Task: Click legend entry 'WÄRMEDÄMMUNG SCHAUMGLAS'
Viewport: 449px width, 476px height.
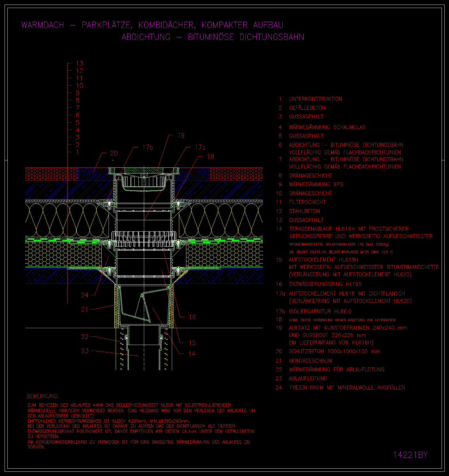Action: click(327, 127)
